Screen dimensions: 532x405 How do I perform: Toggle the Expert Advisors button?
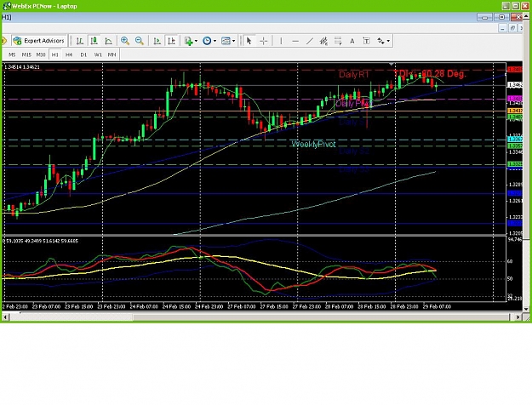pos(38,41)
